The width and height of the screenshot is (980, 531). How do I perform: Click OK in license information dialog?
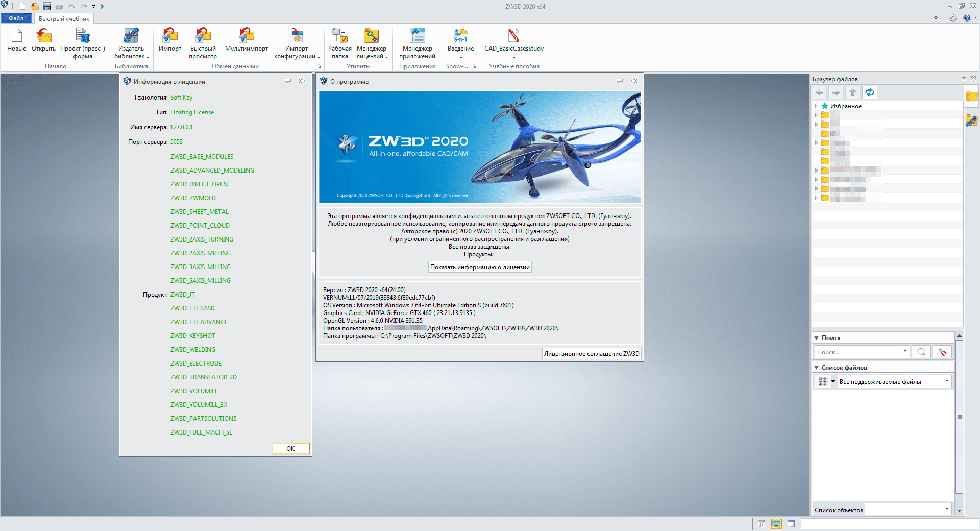tap(290, 448)
